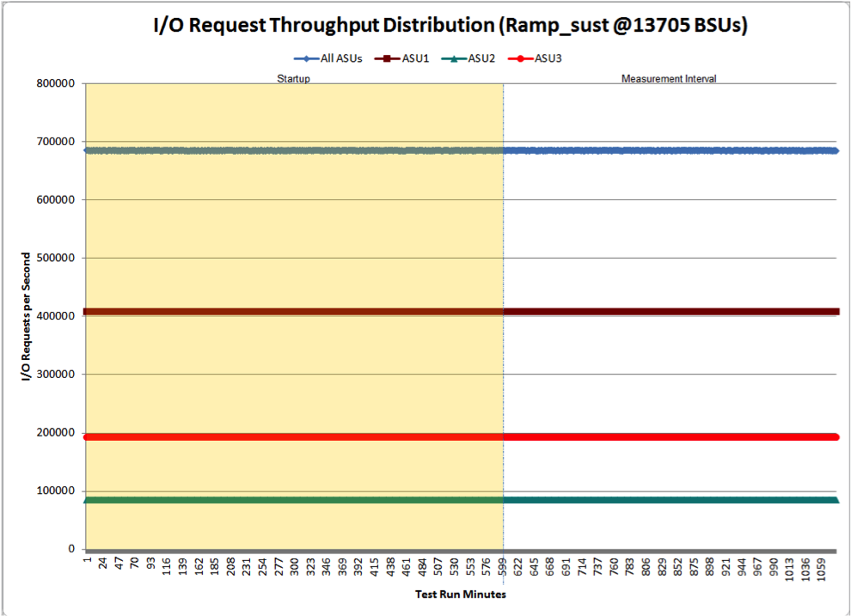This screenshot has width=851, height=616.
Task: Click the I/O Requests per Second axis title
Action: click(26, 317)
